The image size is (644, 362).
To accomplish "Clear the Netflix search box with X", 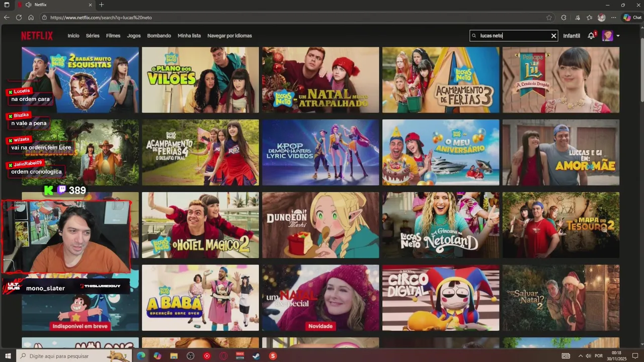I will tap(553, 36).
